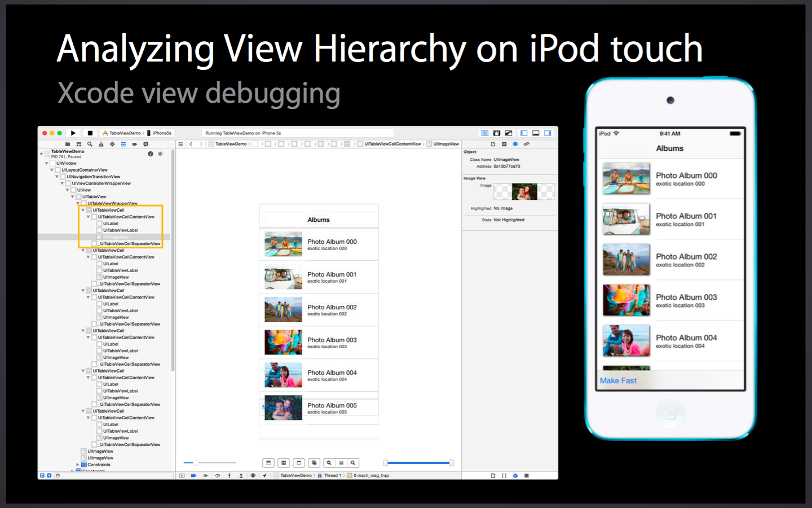Toggle first filter button at navigator bottom left

click(x=42, y=475)
